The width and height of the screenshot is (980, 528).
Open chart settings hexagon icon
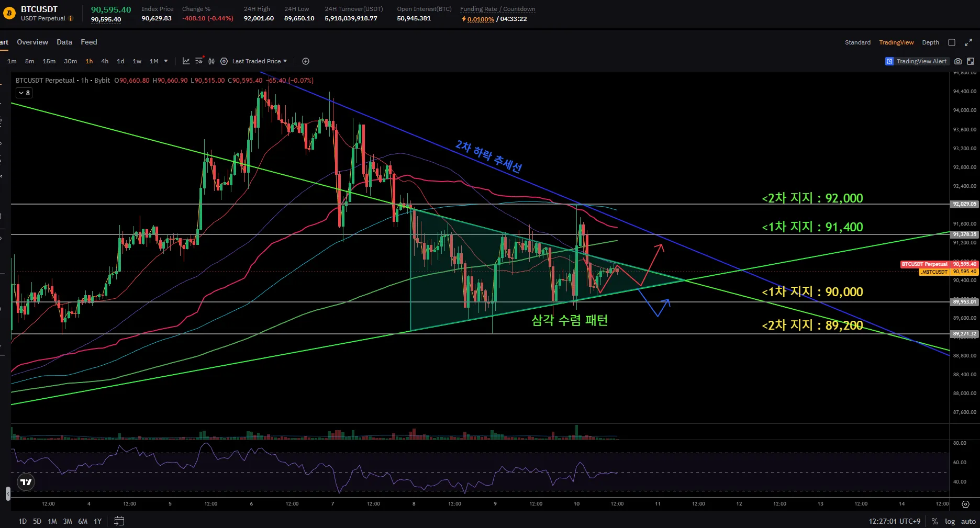click(224, 61)
